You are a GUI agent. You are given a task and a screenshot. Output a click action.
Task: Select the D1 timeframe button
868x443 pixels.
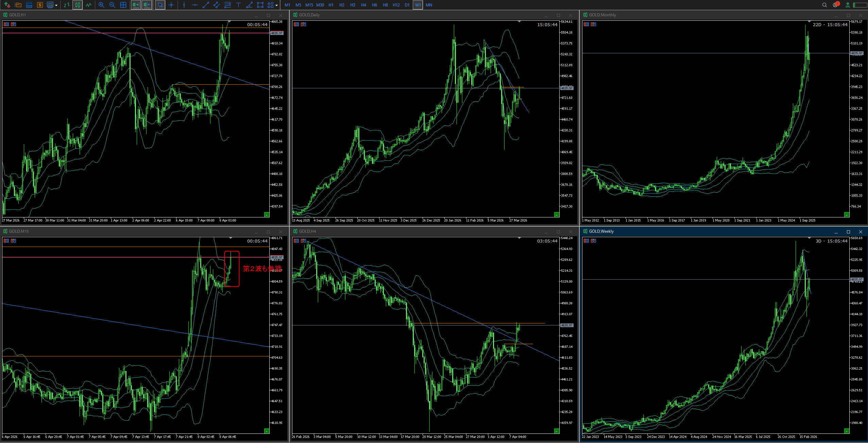407,5
